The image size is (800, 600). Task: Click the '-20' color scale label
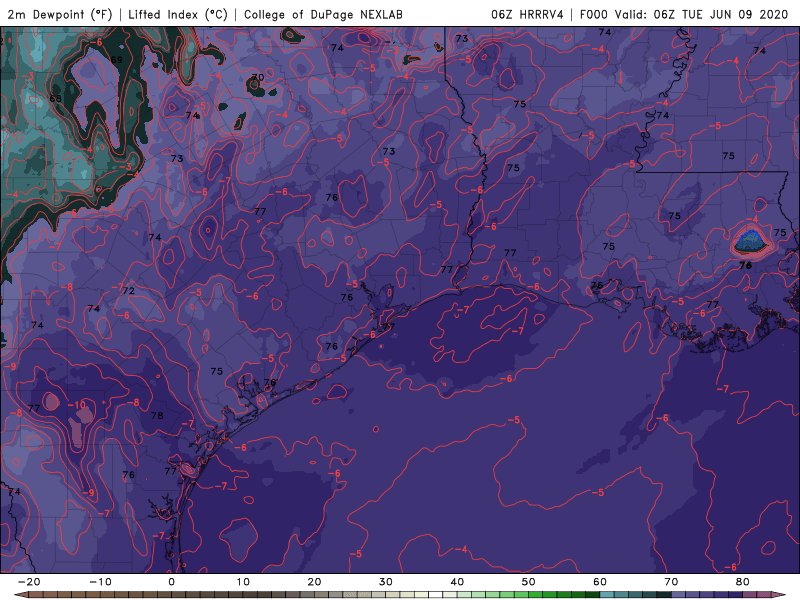click(x=29, y=582)
